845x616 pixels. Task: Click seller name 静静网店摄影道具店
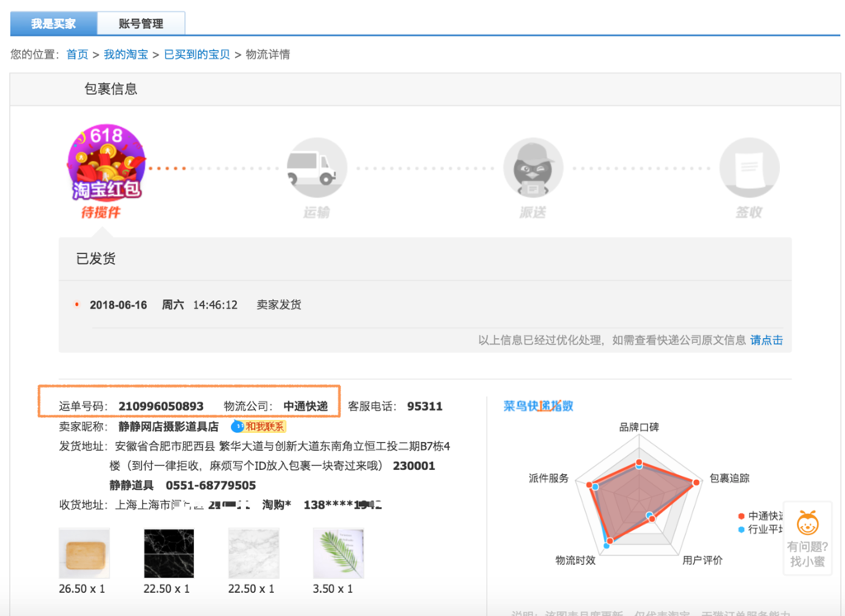click(168, 426)
